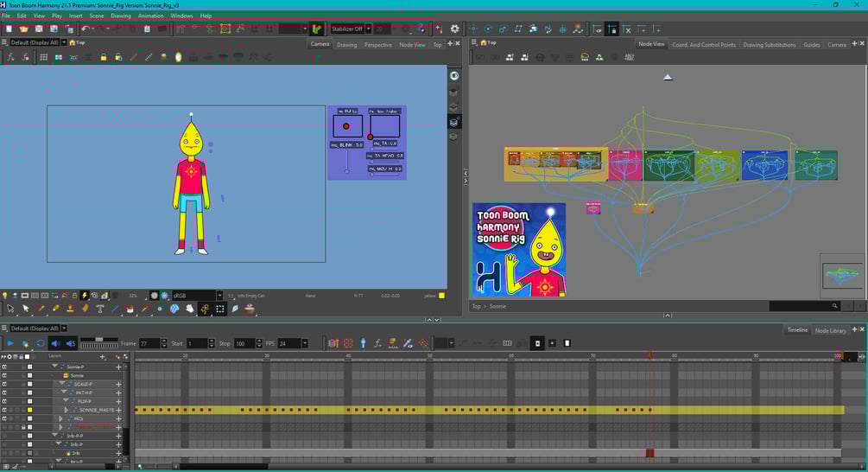This screenshot has height=472, width=868.
Task: Open the File menu
Action: point(6,16)
